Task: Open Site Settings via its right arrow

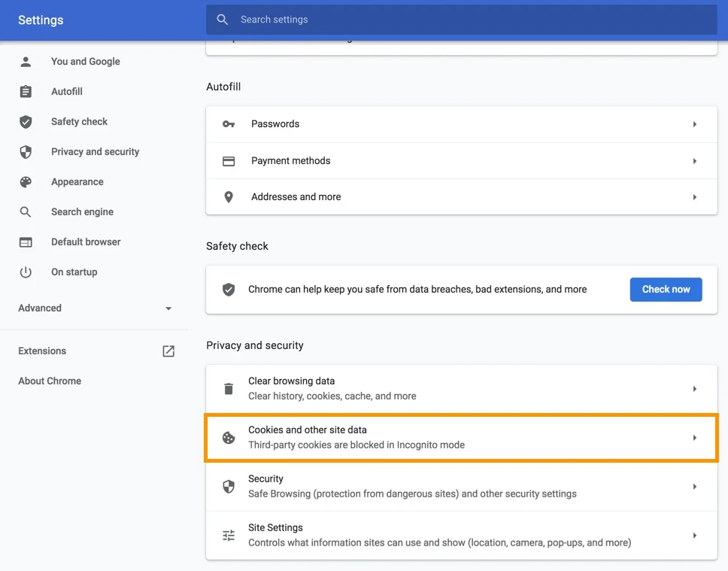Action: point(695,535)
